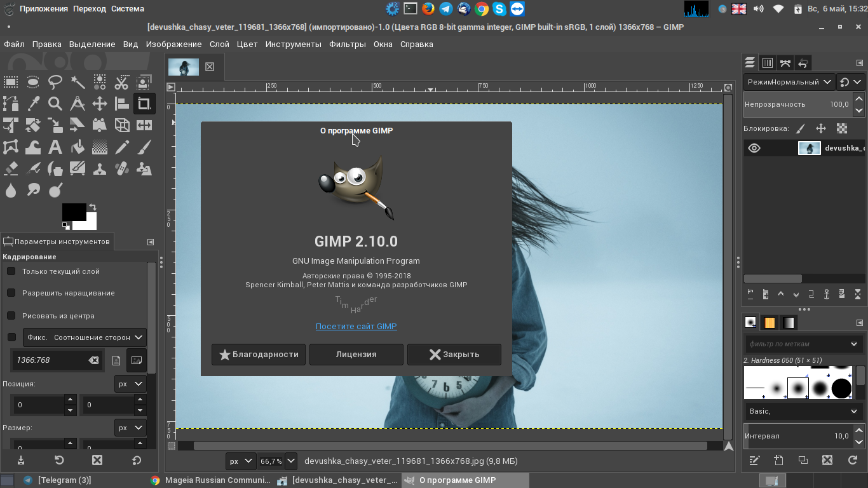Activate the Paths tool
Screen dimensions: 868x488
11,104
